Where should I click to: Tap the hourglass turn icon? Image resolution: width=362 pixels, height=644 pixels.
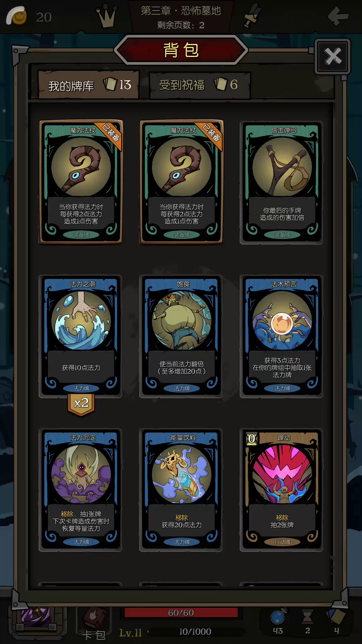(307, 617)
